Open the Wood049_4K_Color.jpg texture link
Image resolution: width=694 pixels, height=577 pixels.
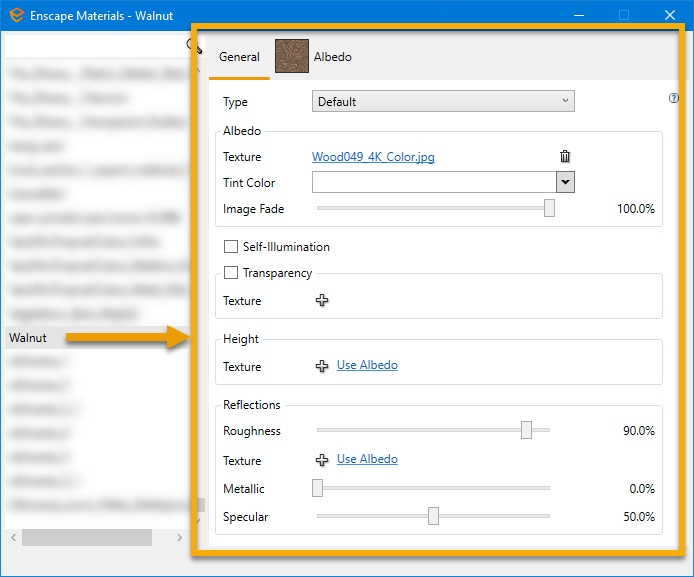coord(373,157)
